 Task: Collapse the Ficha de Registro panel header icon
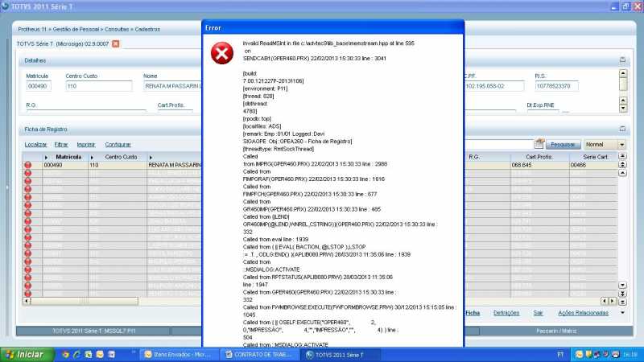point(622,129)
